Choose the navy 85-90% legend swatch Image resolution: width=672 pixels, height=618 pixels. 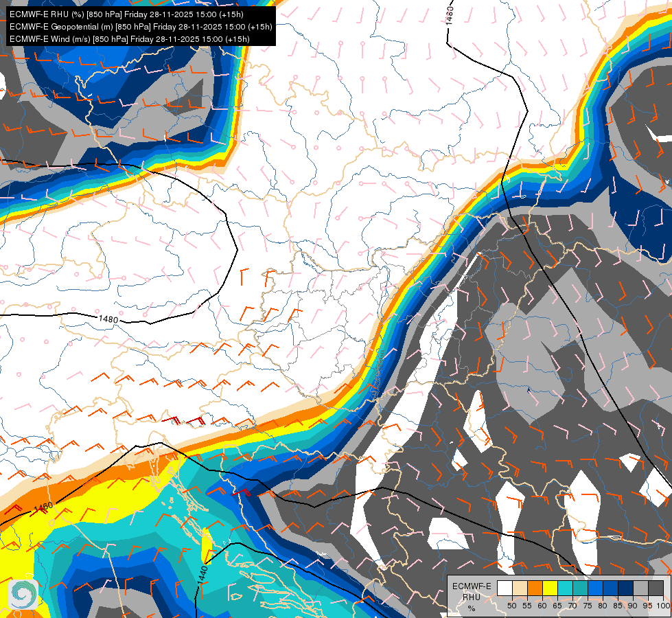626,588
